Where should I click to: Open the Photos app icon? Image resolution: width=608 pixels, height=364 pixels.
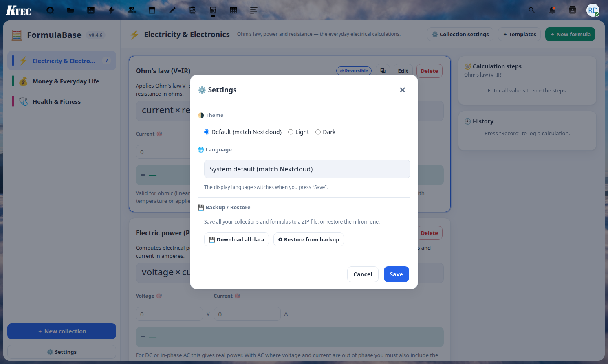tap(91, 10)
